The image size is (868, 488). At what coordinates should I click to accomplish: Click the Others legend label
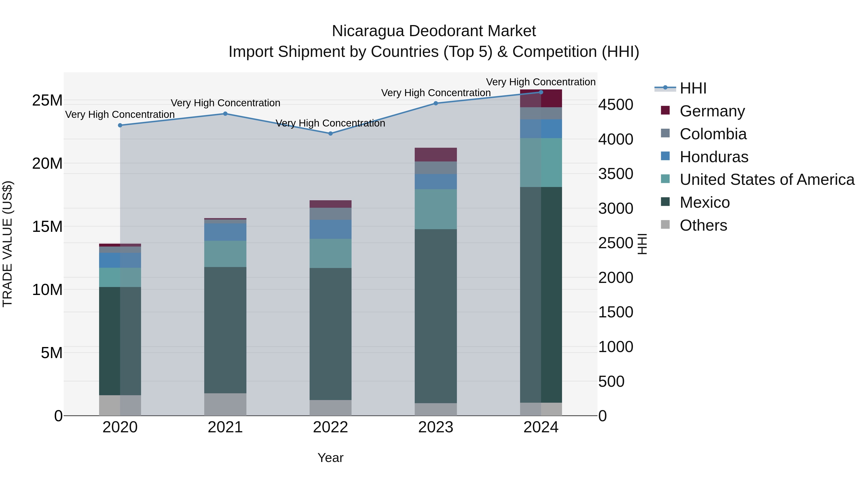704,225
